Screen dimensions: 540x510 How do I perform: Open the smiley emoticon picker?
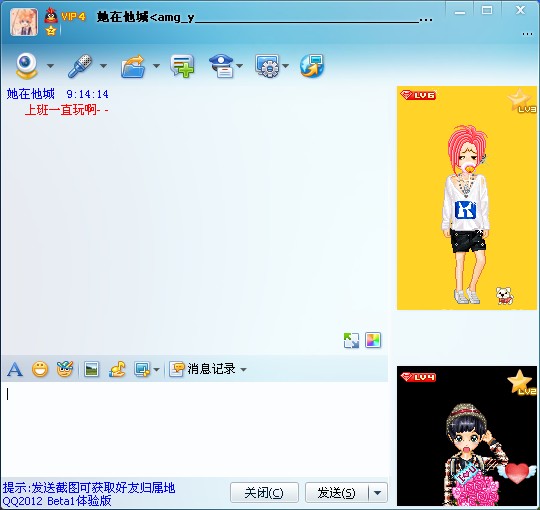(40, 370)
